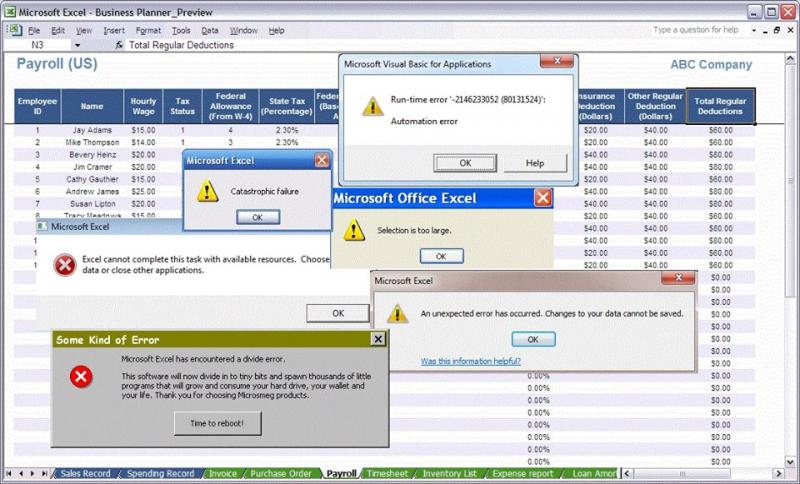
Task: Switch to the Inventory List sheet tab
Action: [449, 473]
